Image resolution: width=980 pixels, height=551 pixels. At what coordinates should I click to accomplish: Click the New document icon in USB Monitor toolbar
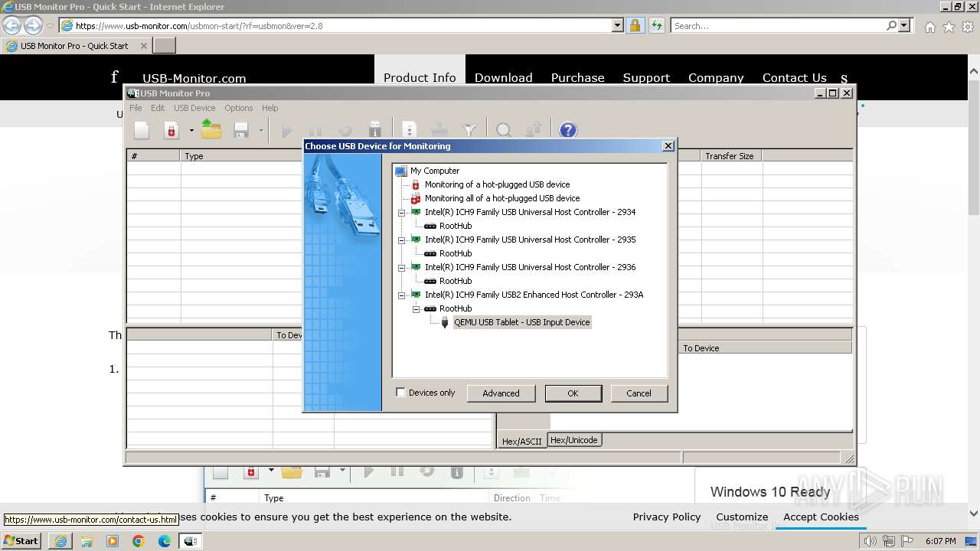[x=142, y=130]
